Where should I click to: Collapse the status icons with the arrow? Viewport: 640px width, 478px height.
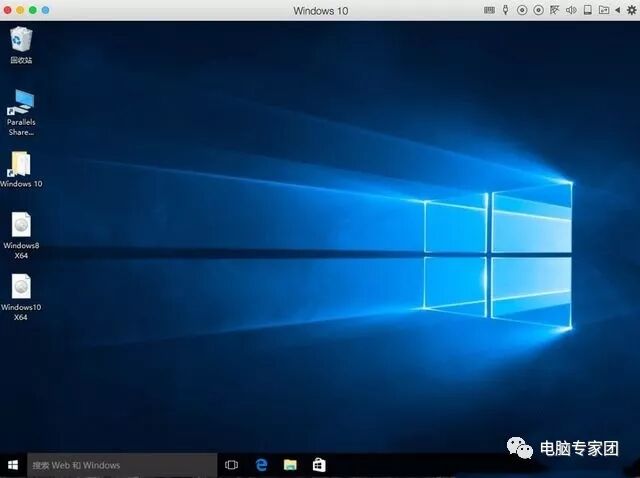tap(618, 10)
